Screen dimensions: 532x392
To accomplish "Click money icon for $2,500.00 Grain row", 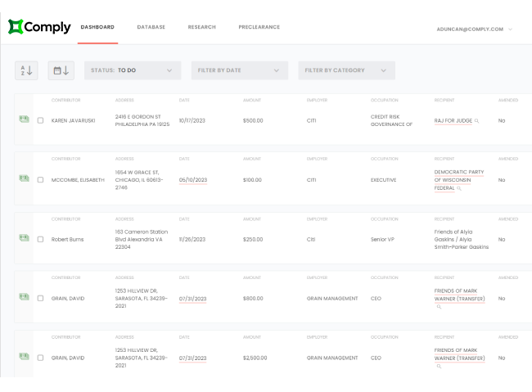I will point(24,356).
